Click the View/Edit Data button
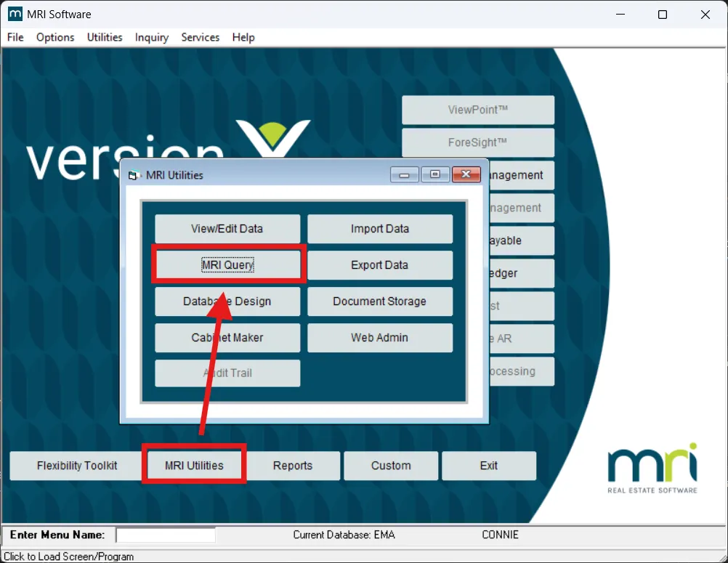The image size is (728, 563). point(227,228)
